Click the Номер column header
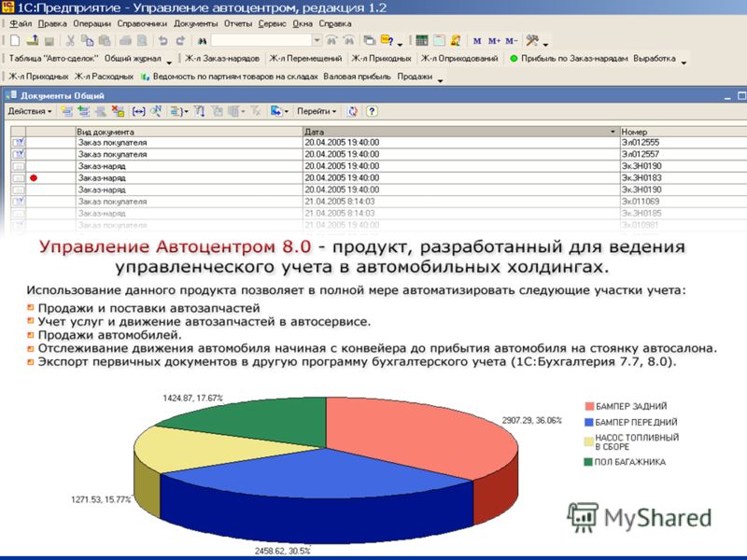The width and height of the screenshot is (747, 560). pyautogui.click(x=684, y=132)
